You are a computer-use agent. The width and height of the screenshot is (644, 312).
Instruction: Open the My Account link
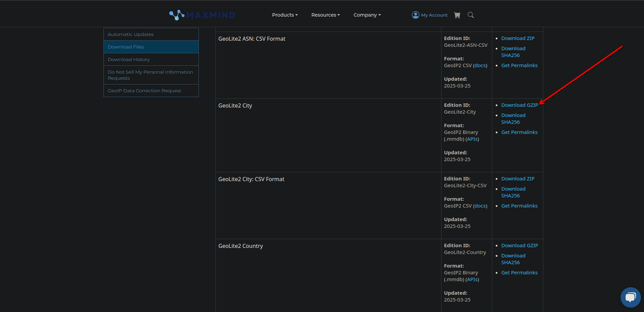click(434, 15)
